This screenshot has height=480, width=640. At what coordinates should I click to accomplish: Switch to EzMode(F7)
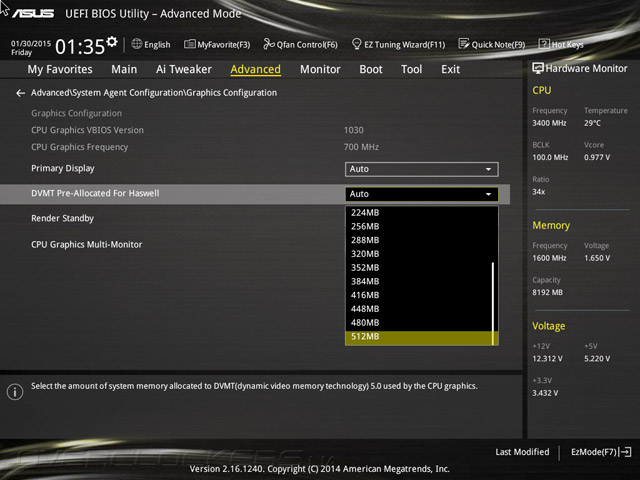(601, 452)
